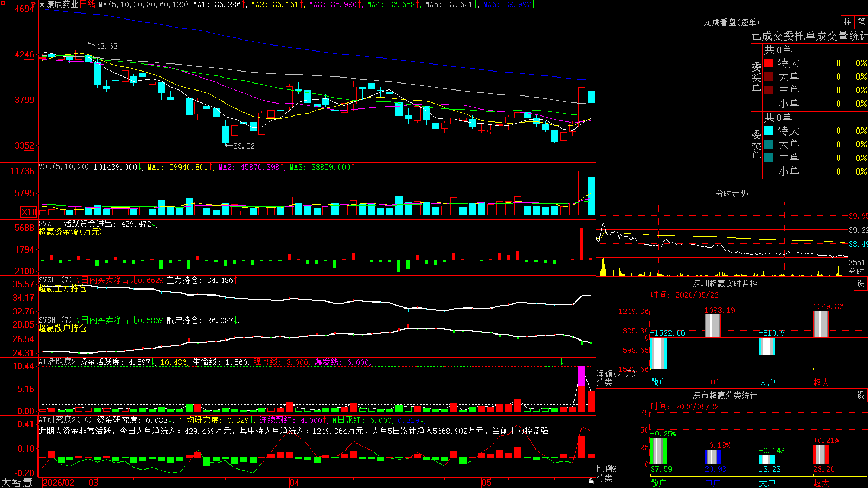Click the teal 大单 swatch under 委卖单
Viewport: 868px width, 488px height.
(x=768, y=144)
